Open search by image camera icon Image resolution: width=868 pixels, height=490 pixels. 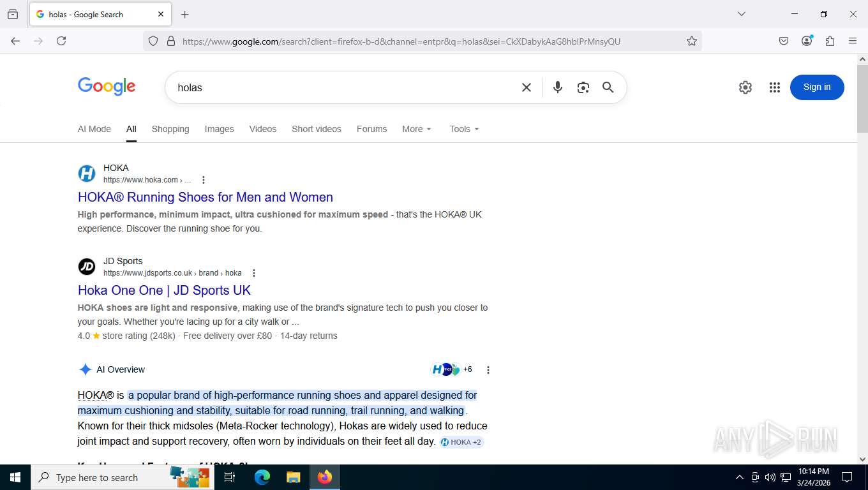click(583, 87)
